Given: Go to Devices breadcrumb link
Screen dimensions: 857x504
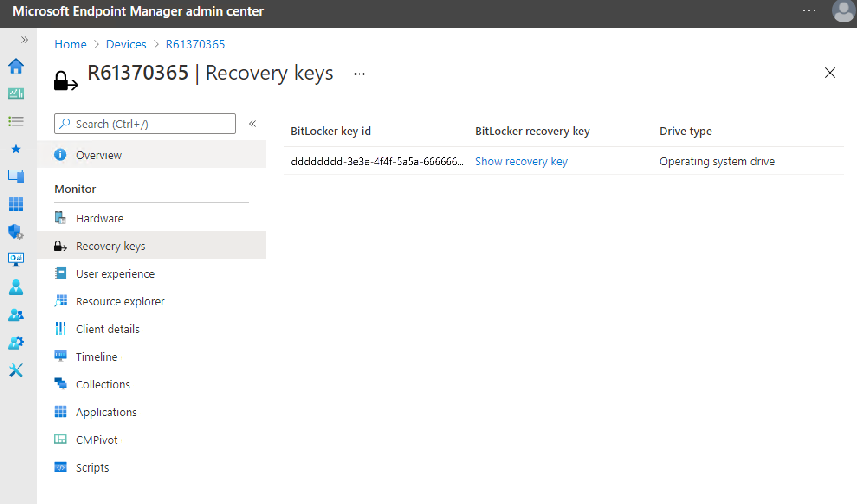Looking at the screenshot, I should click(x=126, y=44).
